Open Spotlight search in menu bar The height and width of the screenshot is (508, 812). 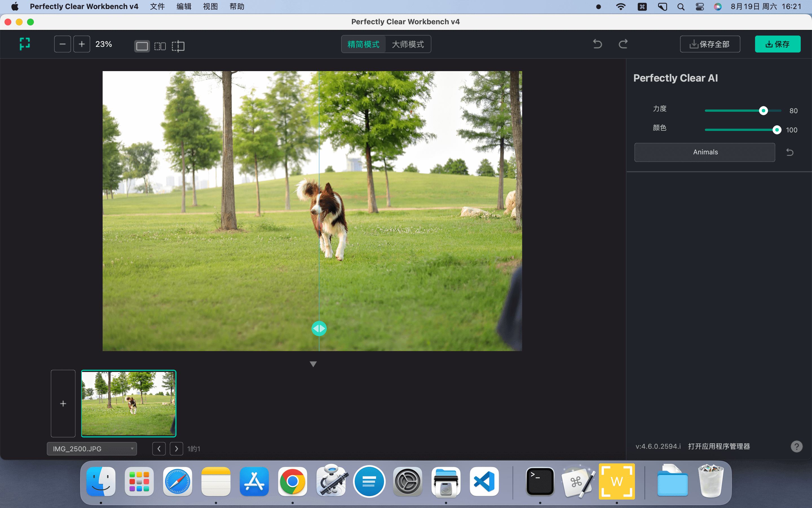681,7
